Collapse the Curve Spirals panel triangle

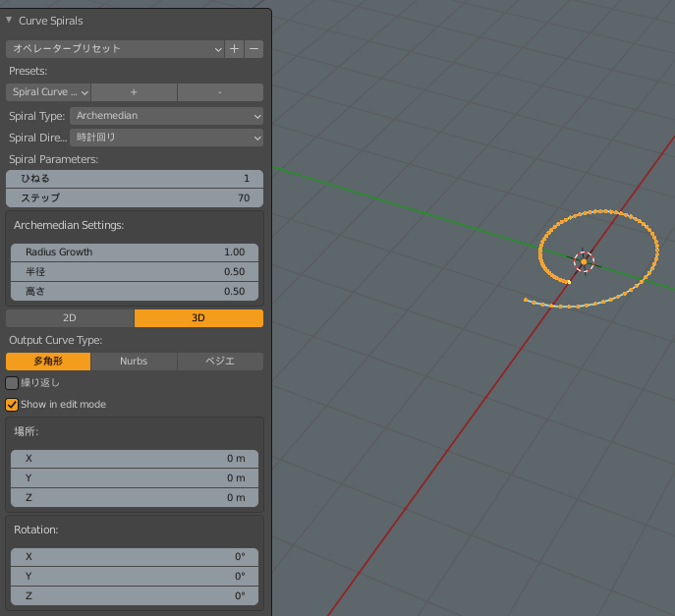point(9,21)
